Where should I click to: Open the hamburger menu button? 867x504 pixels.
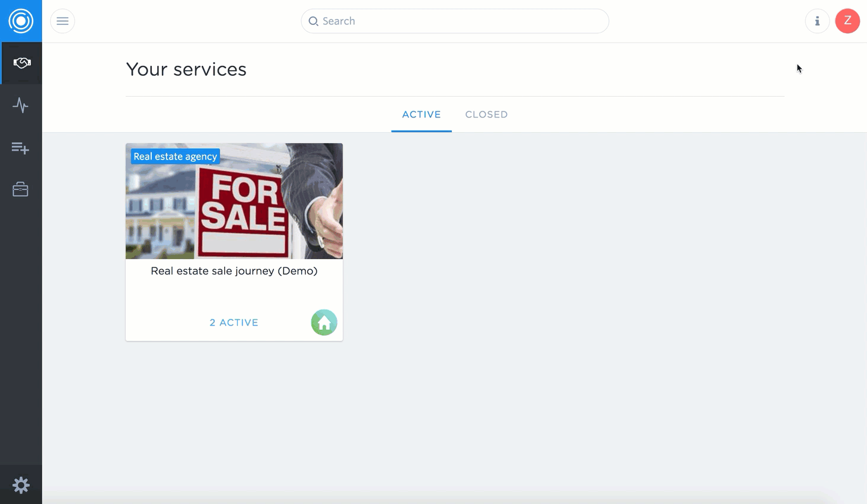coord(62,21)
